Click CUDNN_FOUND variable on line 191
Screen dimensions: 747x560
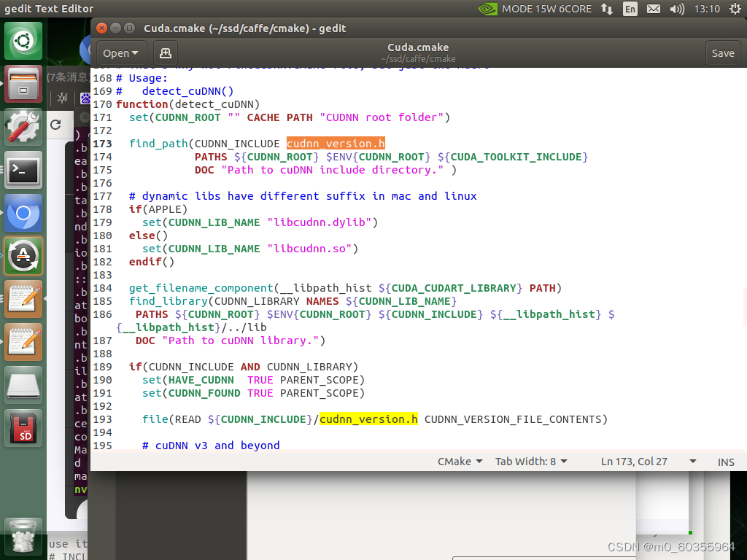204,393
